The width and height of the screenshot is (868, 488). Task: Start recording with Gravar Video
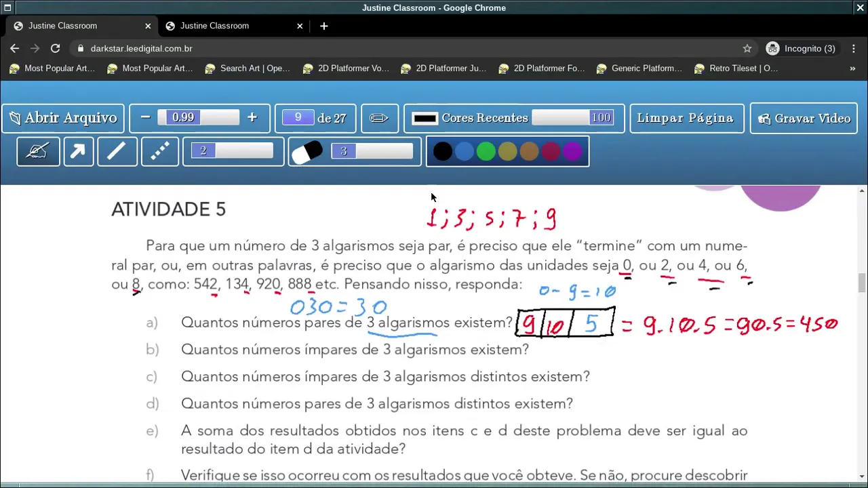(x=804, y=118)
